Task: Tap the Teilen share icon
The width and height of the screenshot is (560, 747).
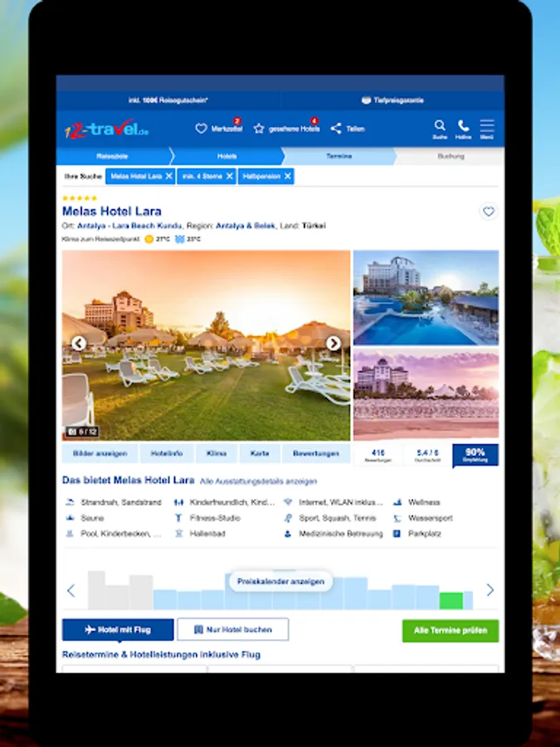Action: (x=336, y=128)
